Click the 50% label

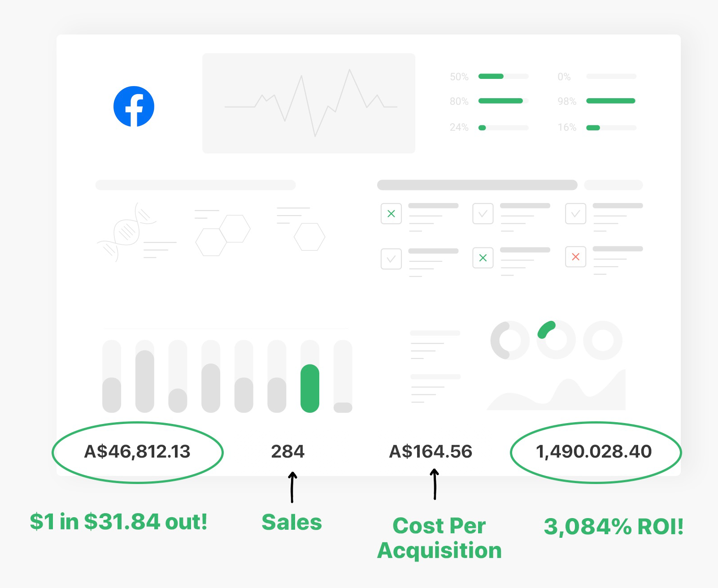[459, 77]
